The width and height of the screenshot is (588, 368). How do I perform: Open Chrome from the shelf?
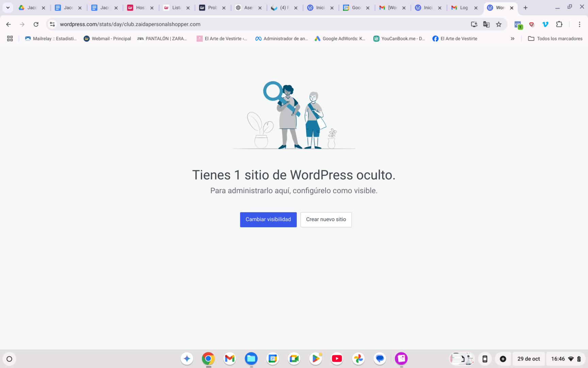(x=208, y=358)
